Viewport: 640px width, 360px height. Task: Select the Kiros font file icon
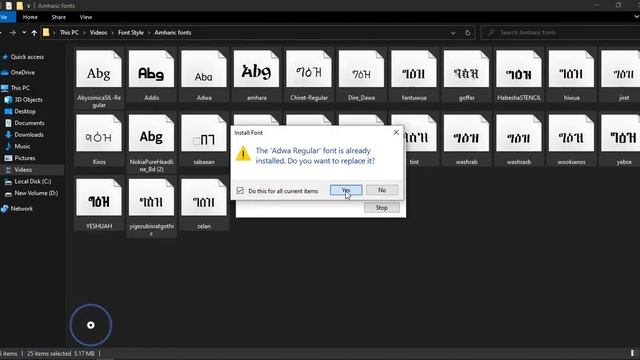[99, 133]
